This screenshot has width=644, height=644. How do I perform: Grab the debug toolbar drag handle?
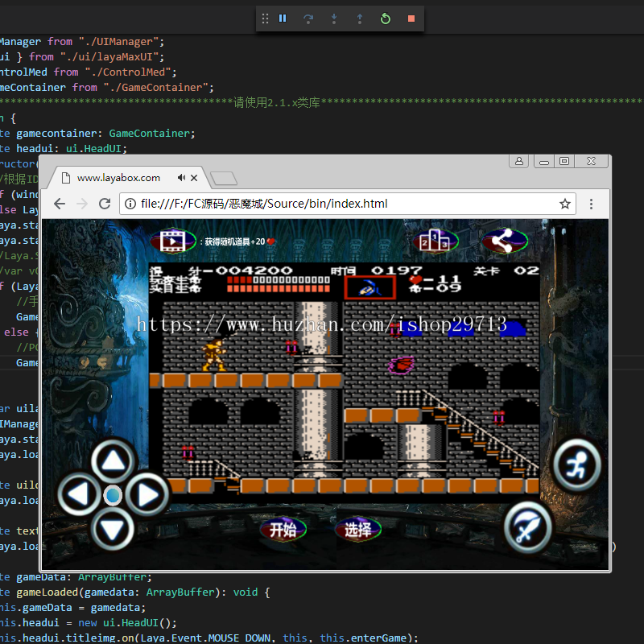265,19
